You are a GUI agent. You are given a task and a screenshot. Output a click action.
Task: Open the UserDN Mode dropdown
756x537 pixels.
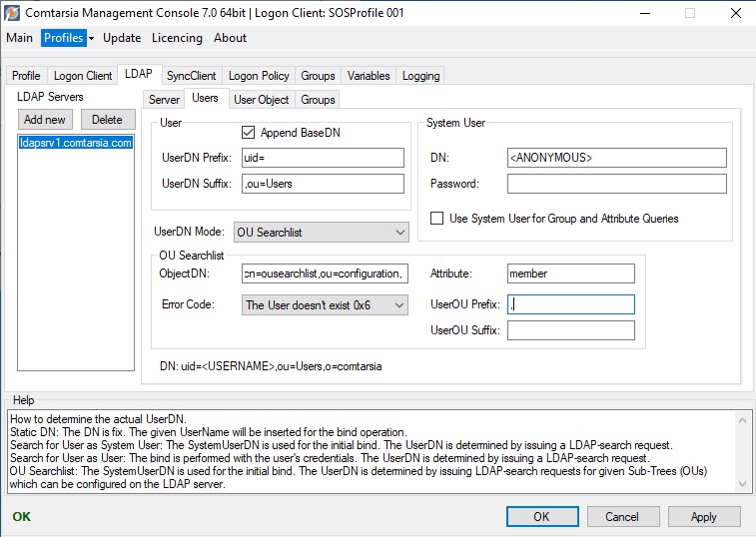coord(321,232)
